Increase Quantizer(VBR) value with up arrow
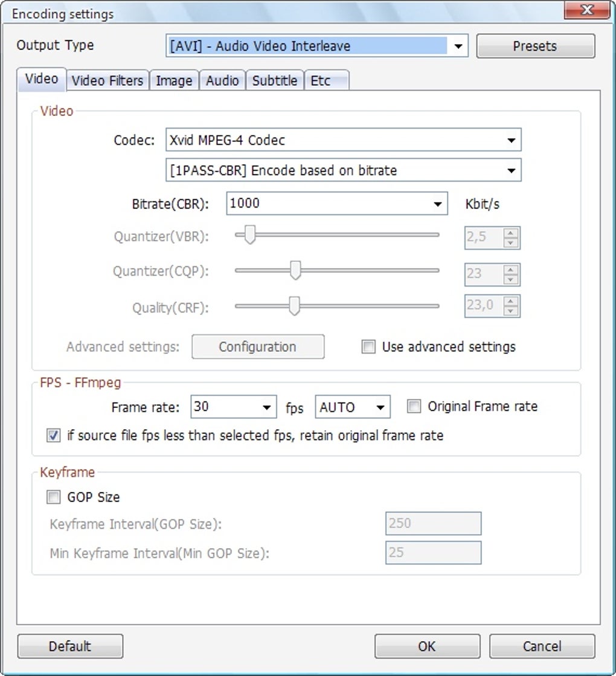This screenshot has width=616, height=676. point(511,233)
